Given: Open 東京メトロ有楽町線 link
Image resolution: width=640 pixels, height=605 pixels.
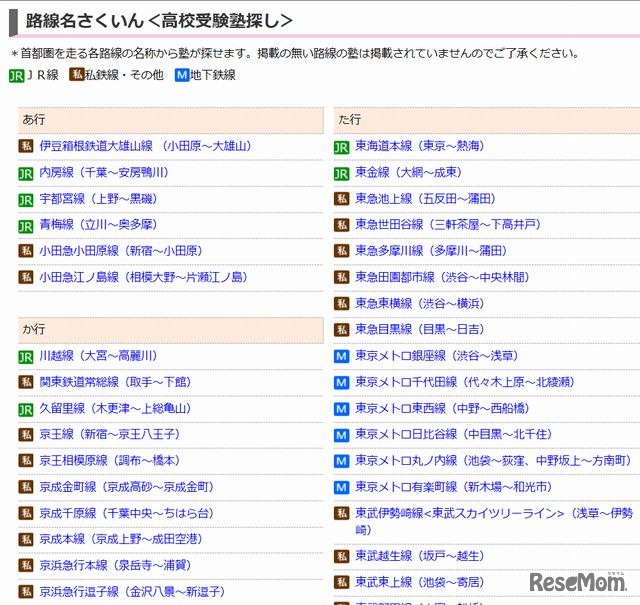Looking at the screenshot, I should (x=453, y=487).
